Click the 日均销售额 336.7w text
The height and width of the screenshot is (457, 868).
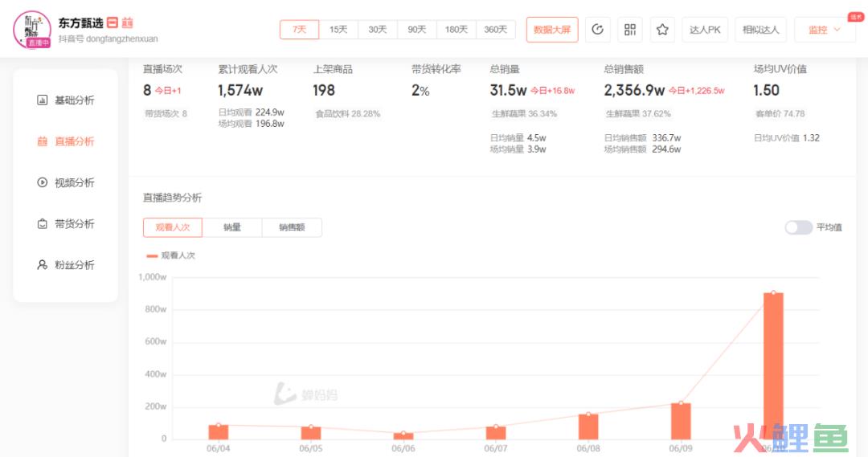tap(643, 138)
